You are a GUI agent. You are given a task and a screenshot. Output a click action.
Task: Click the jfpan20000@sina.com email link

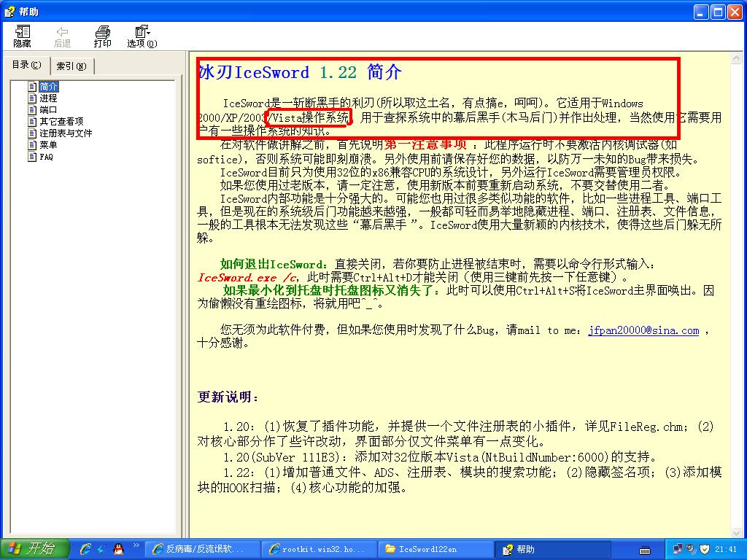pyautogui.click(x=643, y=330)
